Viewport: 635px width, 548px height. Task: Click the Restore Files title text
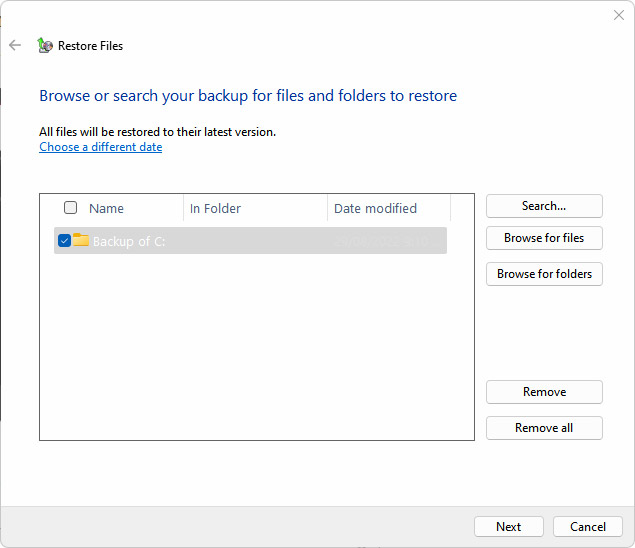tap(90, 46)
